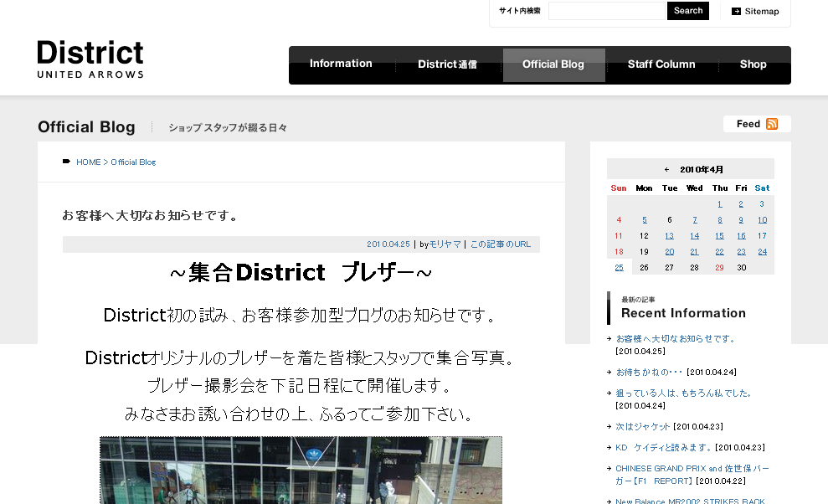Click the HOME breadcrumb link
This screenshot has width=828, height=504.
point(89,162)
